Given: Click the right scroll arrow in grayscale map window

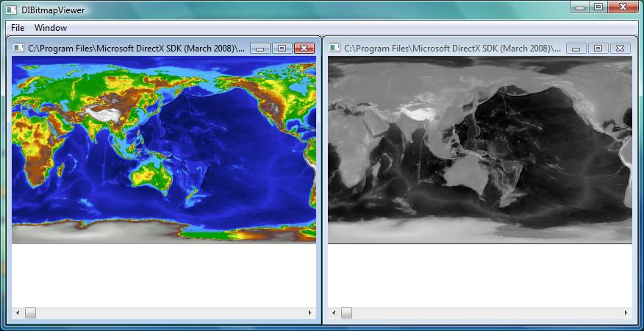Looking at the screenshot, I should coord(626,313).
